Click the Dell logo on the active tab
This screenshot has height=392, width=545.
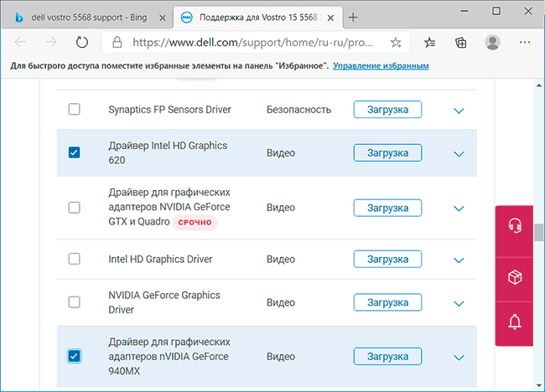pos(187,18)
